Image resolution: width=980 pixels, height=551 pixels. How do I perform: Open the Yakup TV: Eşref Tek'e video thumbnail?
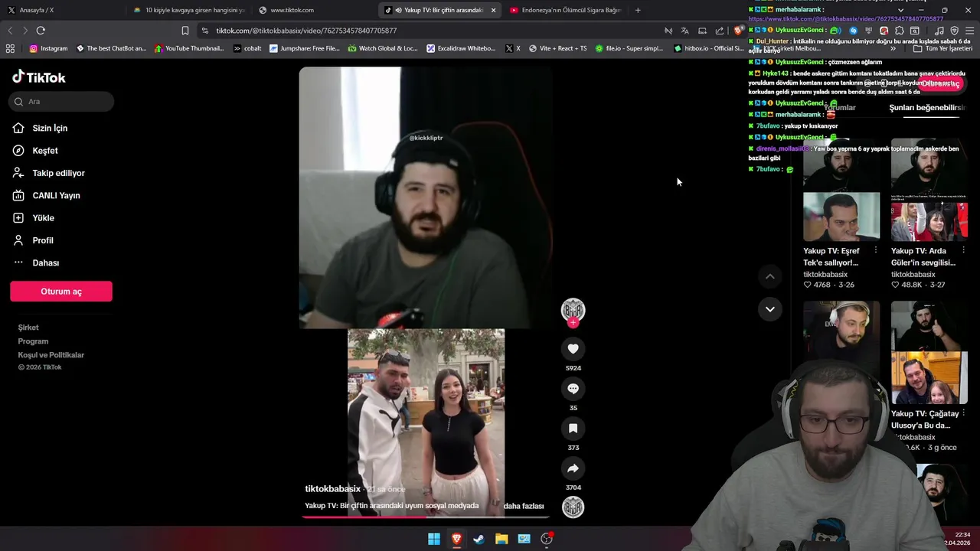841,190
